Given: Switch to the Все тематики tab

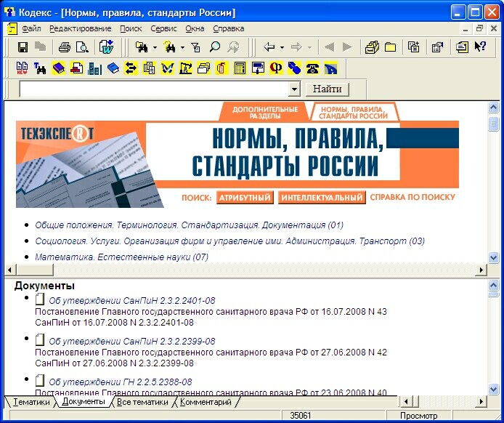Looking at the screenshot, I should [x=142, y=402].
